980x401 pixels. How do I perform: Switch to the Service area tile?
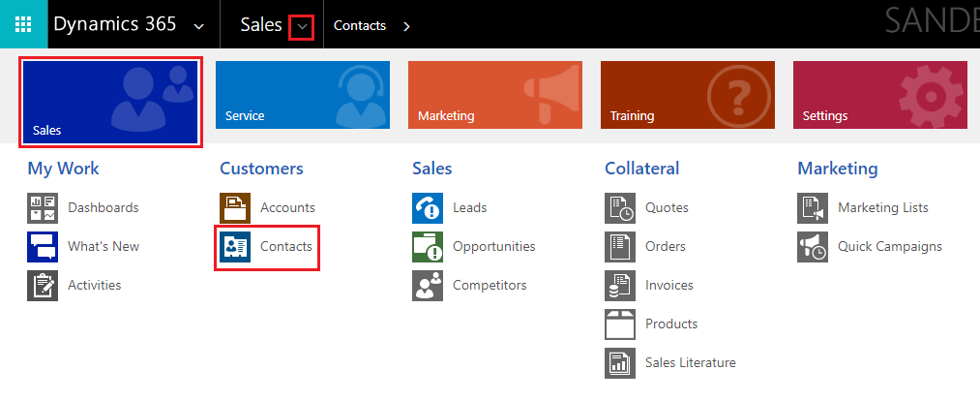302,95
